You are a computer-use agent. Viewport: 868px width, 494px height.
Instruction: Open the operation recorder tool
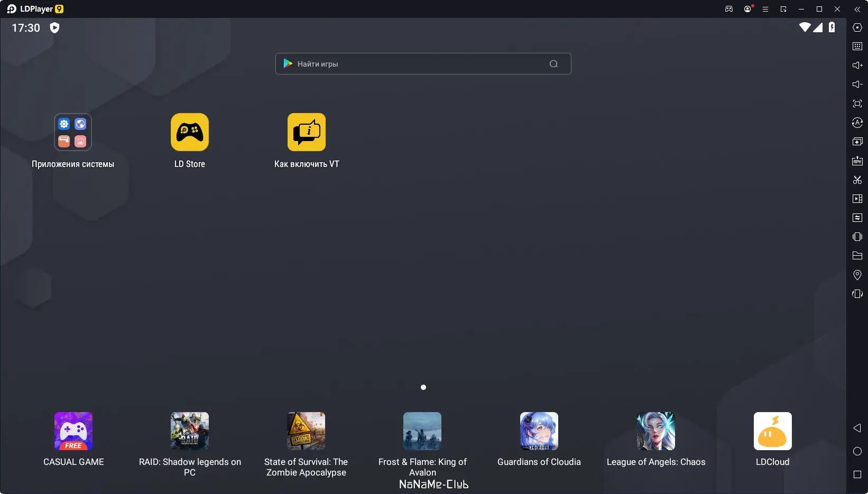coord(857,123)
